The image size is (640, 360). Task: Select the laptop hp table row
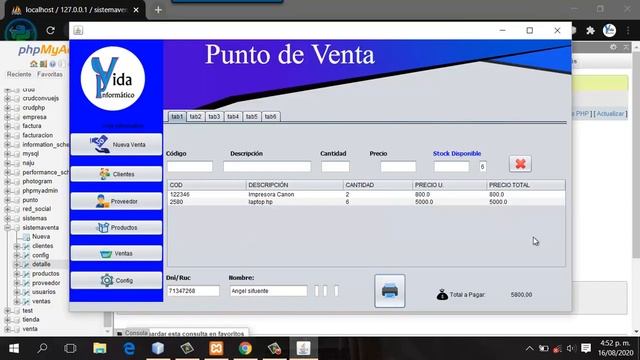point(366,202)
